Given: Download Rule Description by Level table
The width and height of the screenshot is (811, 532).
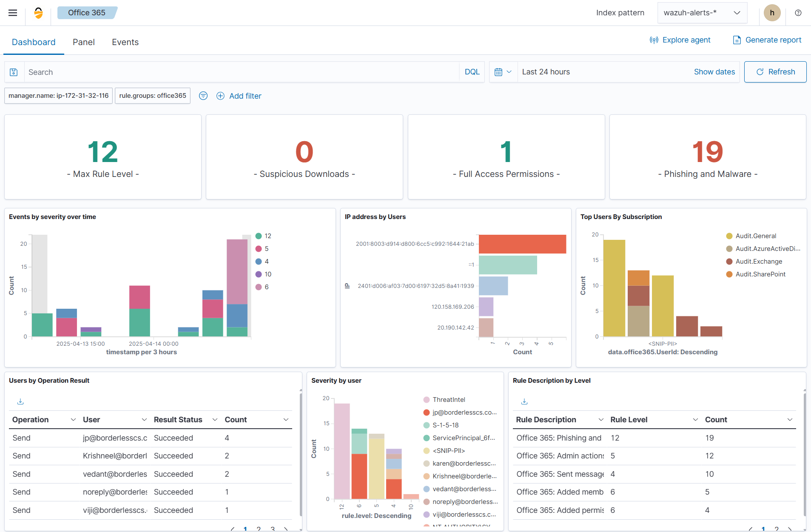Looking at the screenshot, I should [524, 401].
